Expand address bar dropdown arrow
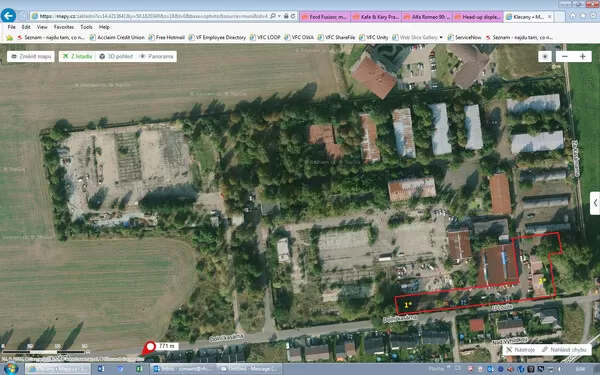This screenshot has height=375, width=600. point(279,16)
